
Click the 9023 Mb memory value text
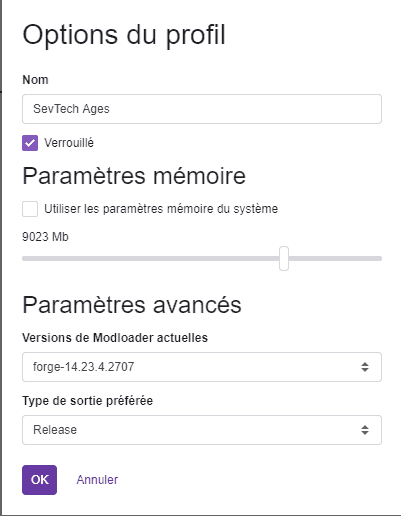click(x=45, y=237)
